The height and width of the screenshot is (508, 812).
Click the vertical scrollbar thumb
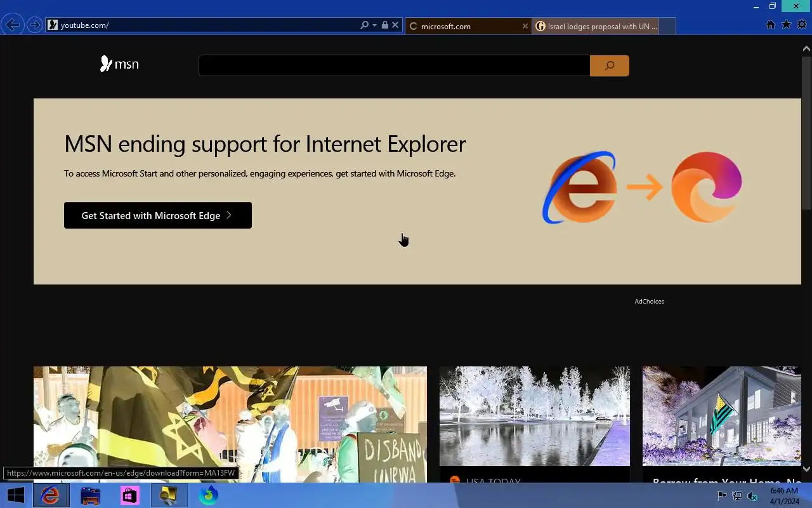[x=806, y=132]
